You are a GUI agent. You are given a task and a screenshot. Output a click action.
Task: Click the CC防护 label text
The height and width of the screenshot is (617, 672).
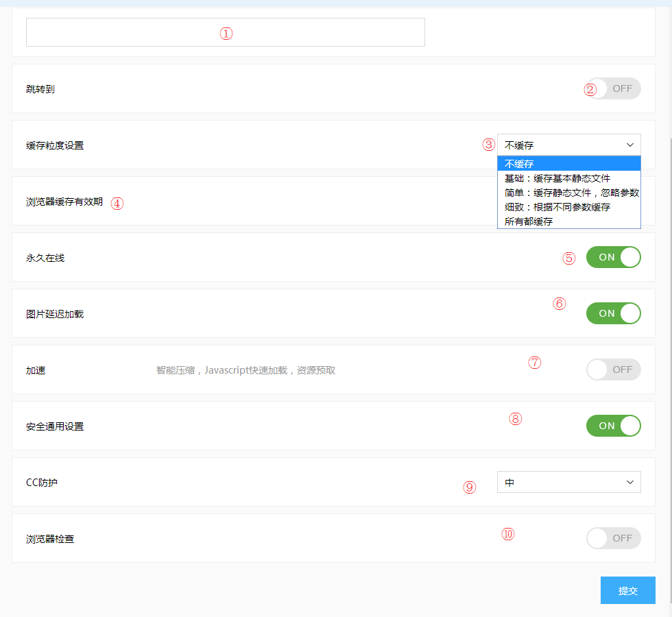pyautogui.click(x=42, y=483)
